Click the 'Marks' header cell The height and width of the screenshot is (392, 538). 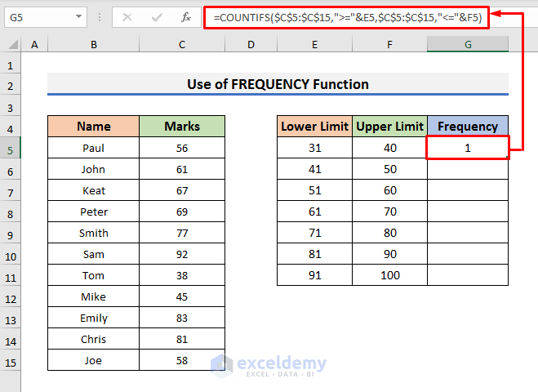tap(182, 127)
